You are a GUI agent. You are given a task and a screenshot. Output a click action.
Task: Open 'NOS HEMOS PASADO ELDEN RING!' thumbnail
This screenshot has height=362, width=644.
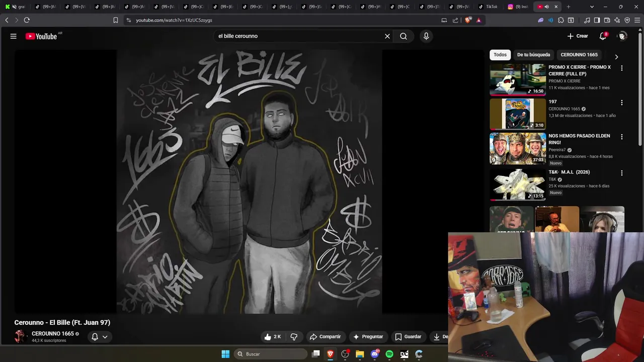click(518, 148)
